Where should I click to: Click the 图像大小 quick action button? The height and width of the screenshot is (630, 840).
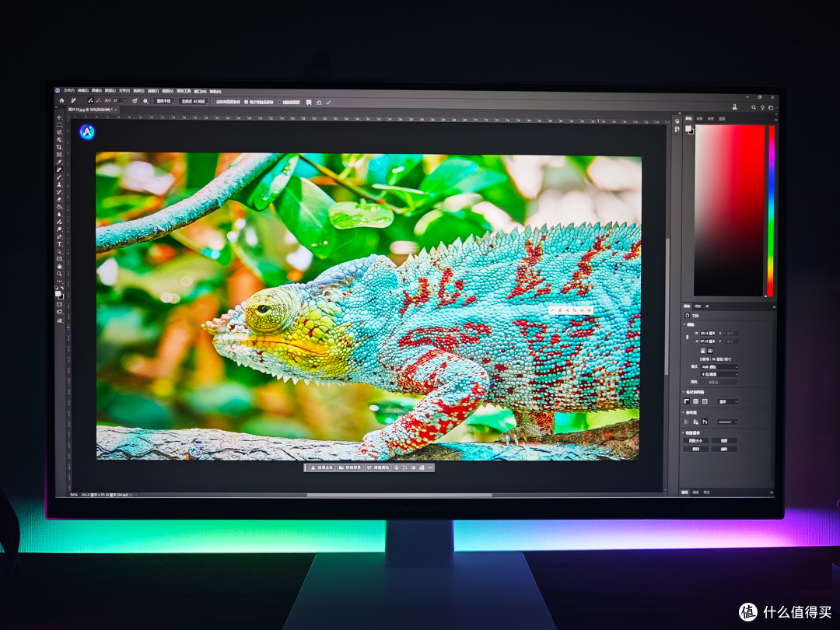coord(696,441)
